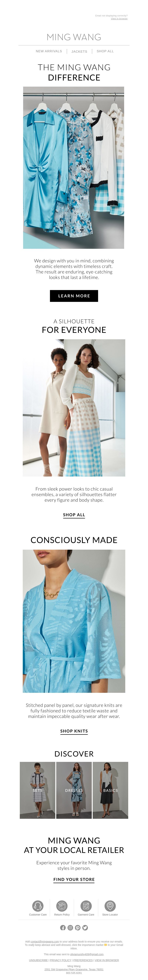Image resolution: width=148 pixels, height=980 pixels.
Task: Open the Twitter bird icon
Action: [x=85, y=928]
